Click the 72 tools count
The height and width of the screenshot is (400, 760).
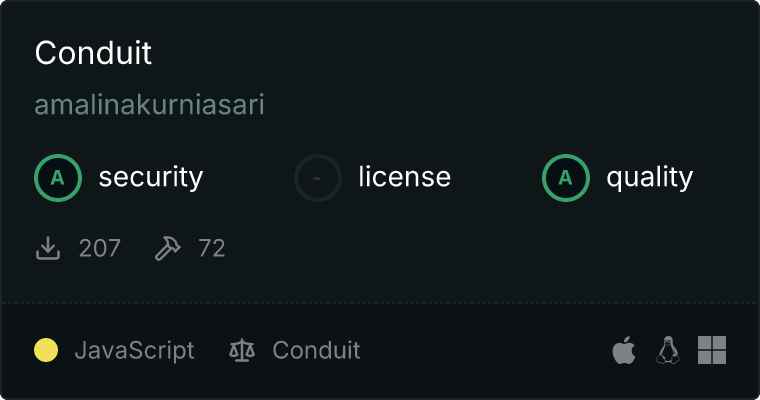click(x=212, y=248)
